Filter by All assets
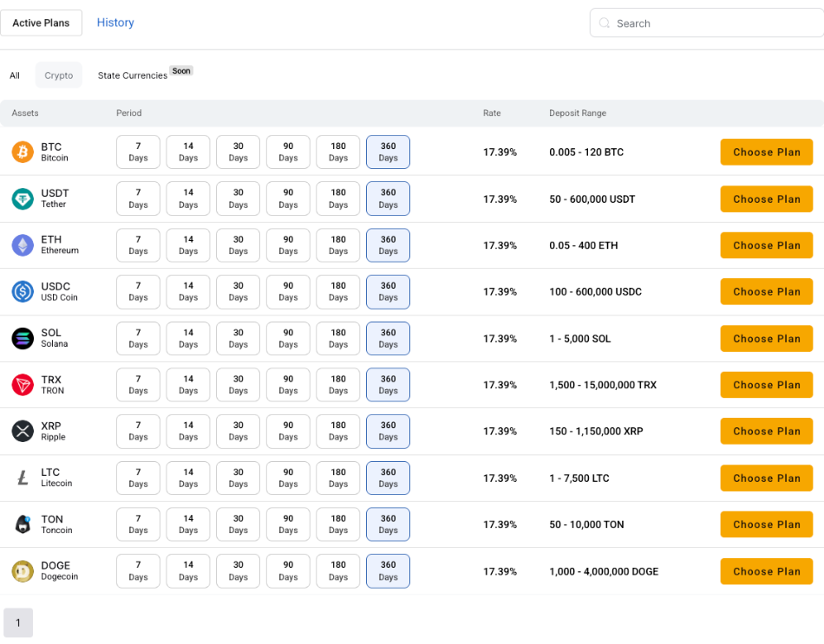Image resolution: width=824 pixels, height=644 pixels. [x=15, y=75]
